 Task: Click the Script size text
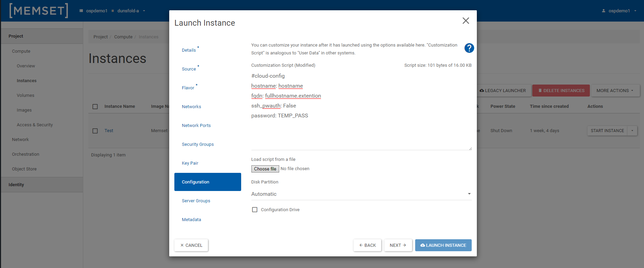438,65
